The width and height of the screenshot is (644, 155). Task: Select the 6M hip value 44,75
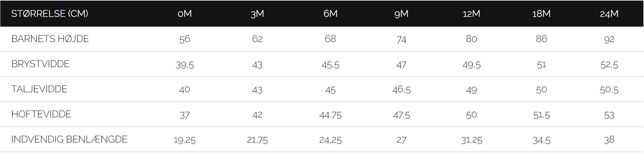tap(330, 115)
